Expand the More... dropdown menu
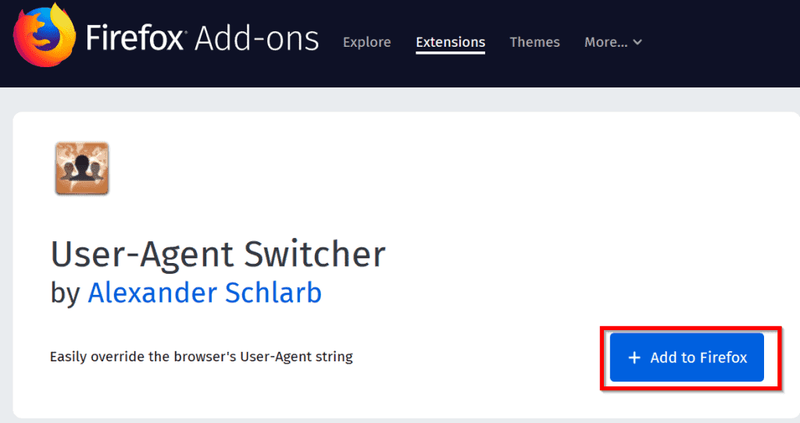This screenshot has height=423, width=800. (613, 42)
